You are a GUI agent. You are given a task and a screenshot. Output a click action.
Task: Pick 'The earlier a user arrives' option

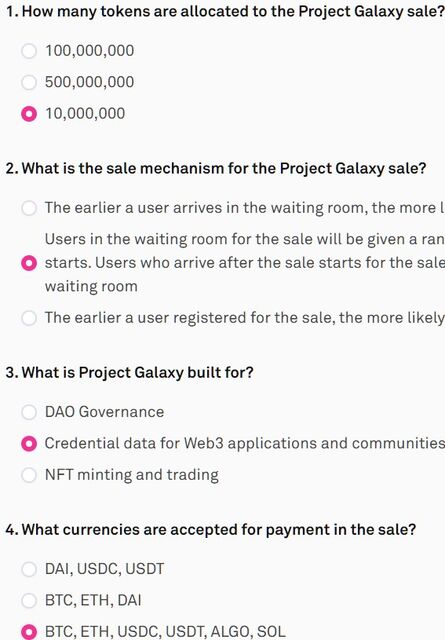coord(29,208)
